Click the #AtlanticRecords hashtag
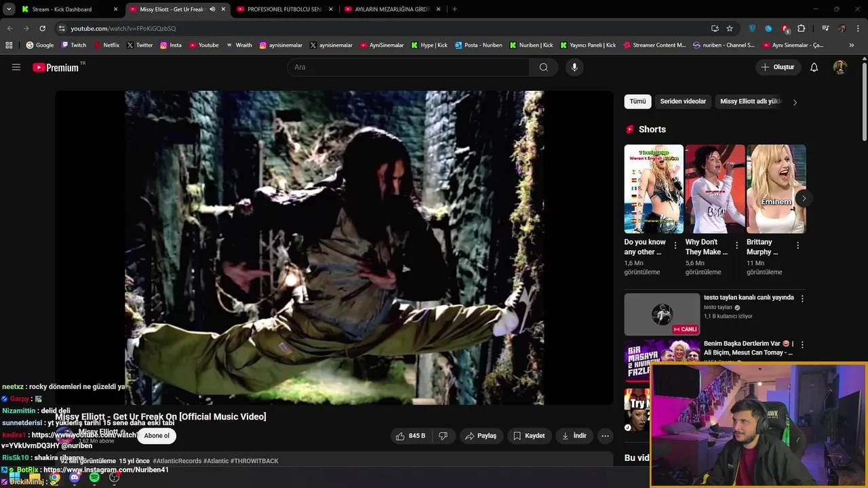 tap(176, 461)
